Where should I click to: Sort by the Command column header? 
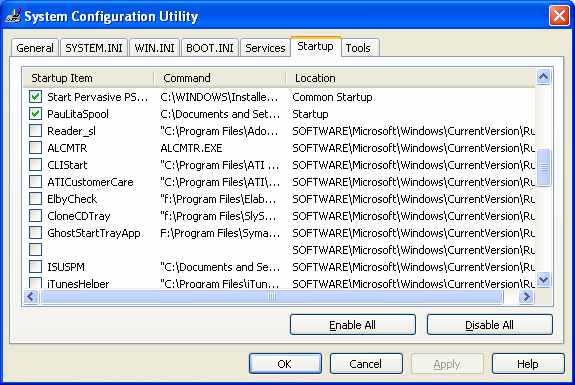[220, 78]
